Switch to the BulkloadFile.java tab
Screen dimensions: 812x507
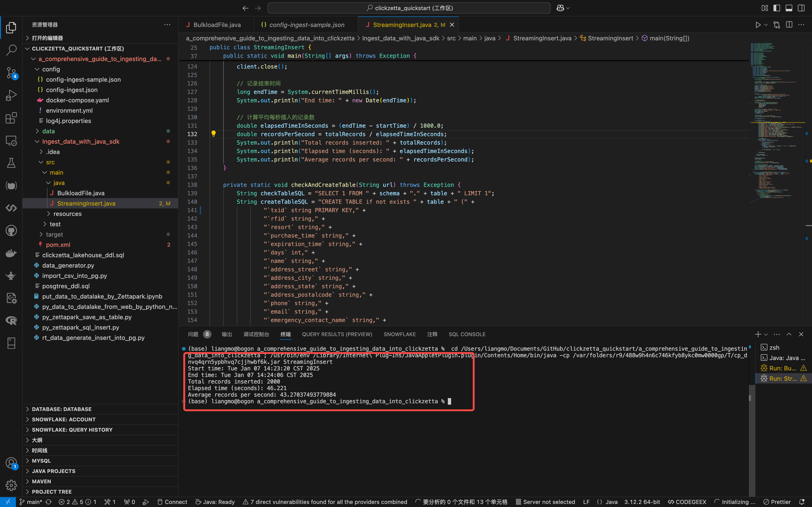click(217, 25)
